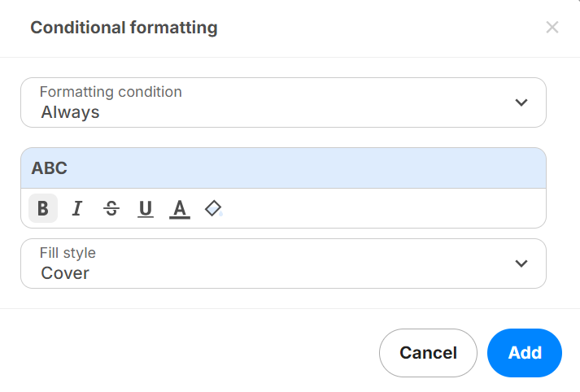Open the fill color bucket icon

(213, 209)
